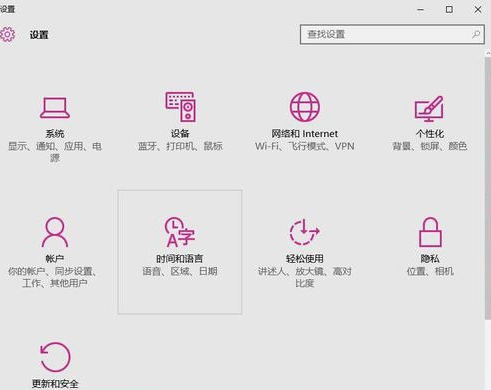
Task: Click the 设置 header label
Action: [39, 35]
